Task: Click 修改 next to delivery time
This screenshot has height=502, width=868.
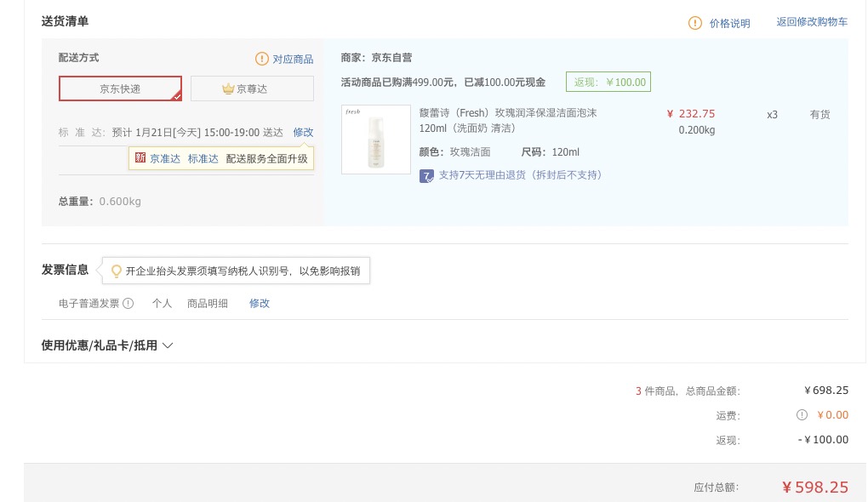Action: pos(303,132)
